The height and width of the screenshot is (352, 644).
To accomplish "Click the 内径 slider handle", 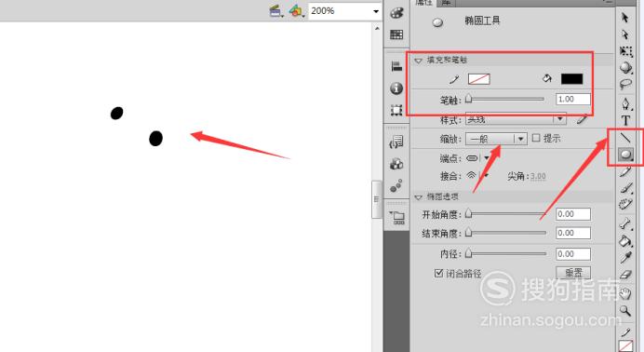I will coord(469,254).
